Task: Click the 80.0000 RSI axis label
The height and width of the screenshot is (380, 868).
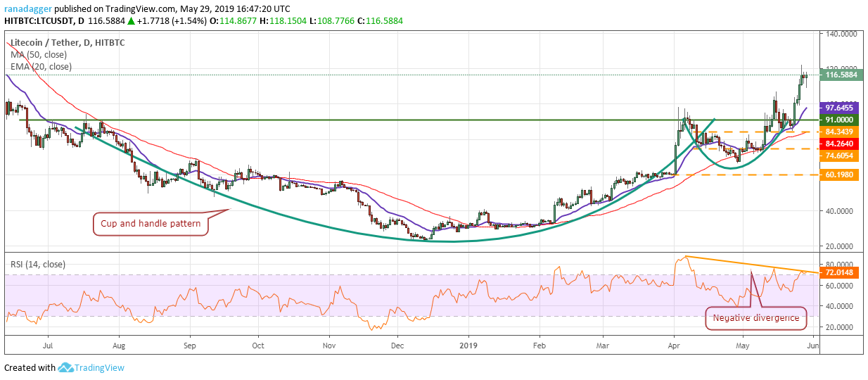Action: (x=838, y=265)
